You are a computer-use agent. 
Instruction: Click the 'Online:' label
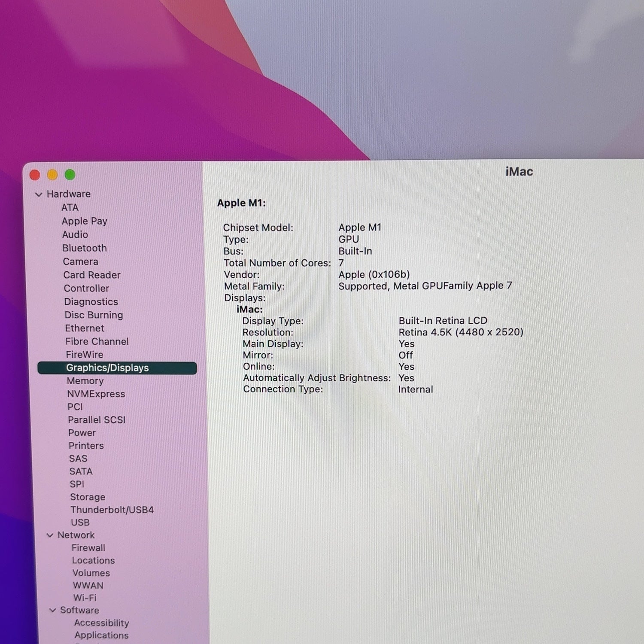point(259,367)
